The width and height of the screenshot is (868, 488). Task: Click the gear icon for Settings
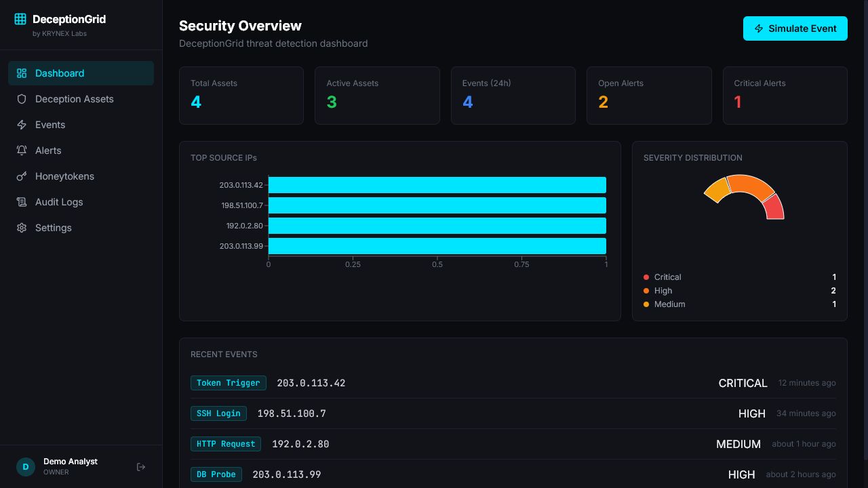click(22, 228)
